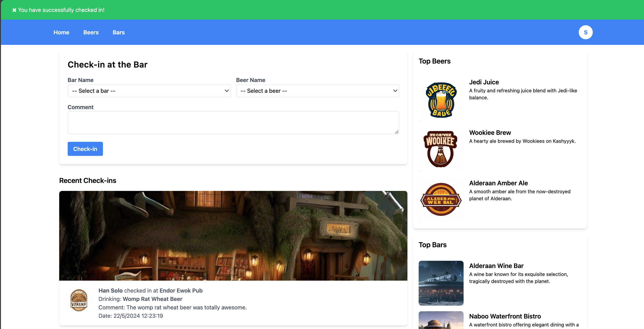The width and height of the screenshot is (644, 329).
Task: Focus the Comment text area
Action: click(233, 123)
